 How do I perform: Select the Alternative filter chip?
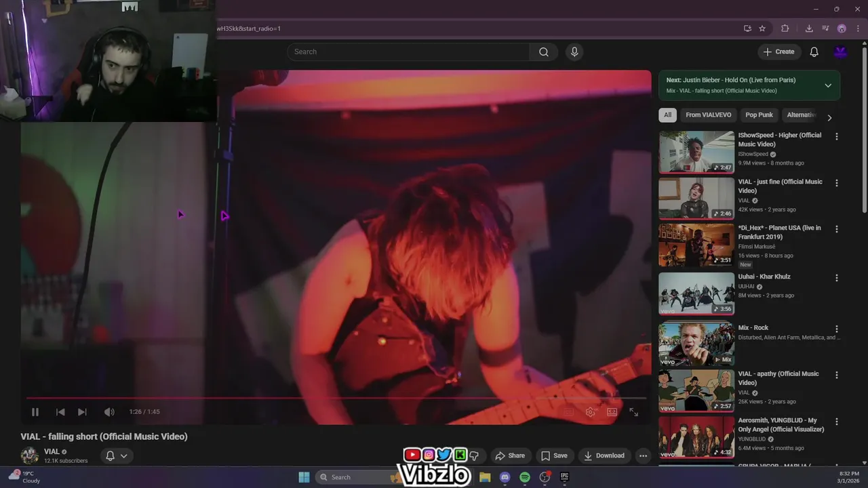[800, 115]
